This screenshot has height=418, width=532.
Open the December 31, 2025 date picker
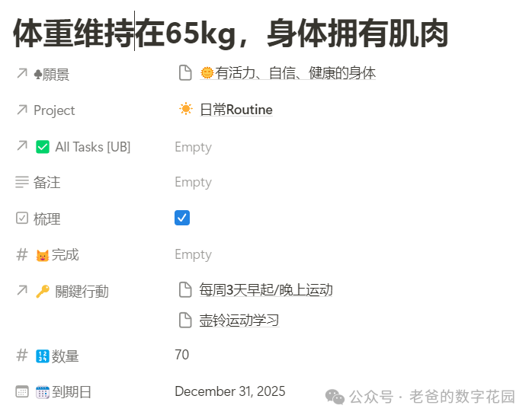pyautogui.click(x=229, y=391)
